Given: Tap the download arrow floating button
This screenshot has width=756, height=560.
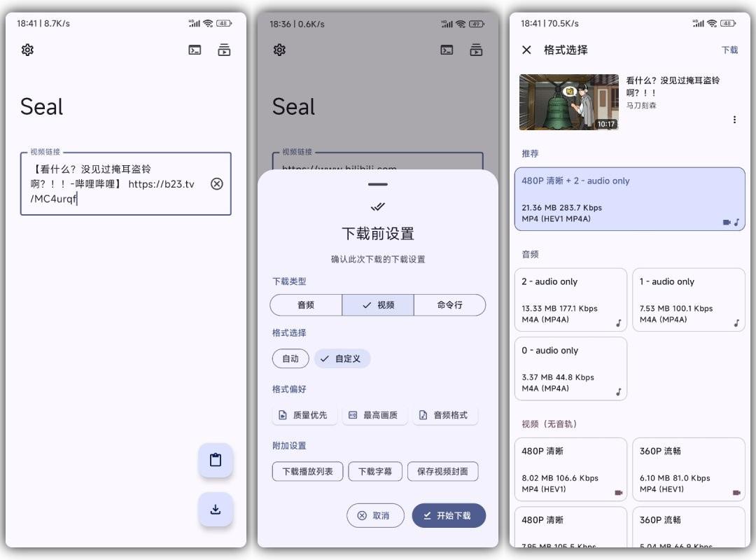Looking at the screenshot, I should pyautogui.click(x=216, y=510).
